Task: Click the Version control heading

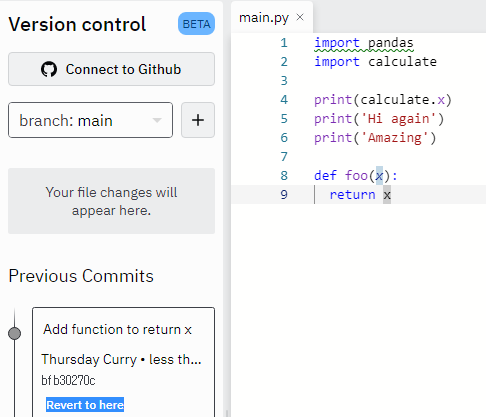Action: 77,24
